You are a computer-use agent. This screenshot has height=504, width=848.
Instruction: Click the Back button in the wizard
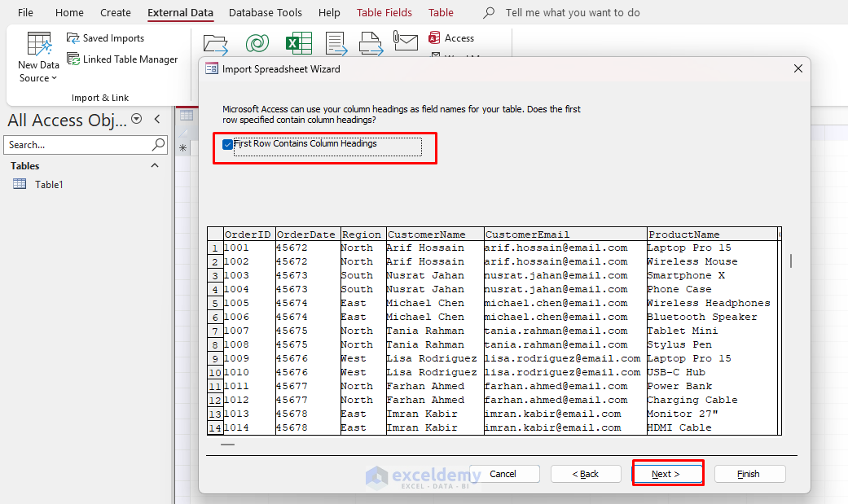coord(586,474)
